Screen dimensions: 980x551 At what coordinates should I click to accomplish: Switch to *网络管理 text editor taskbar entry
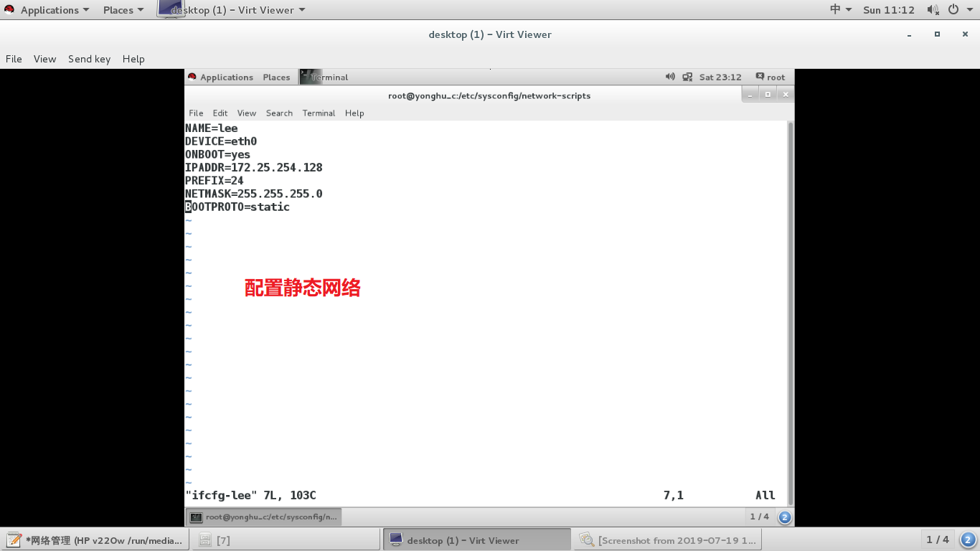95,540
